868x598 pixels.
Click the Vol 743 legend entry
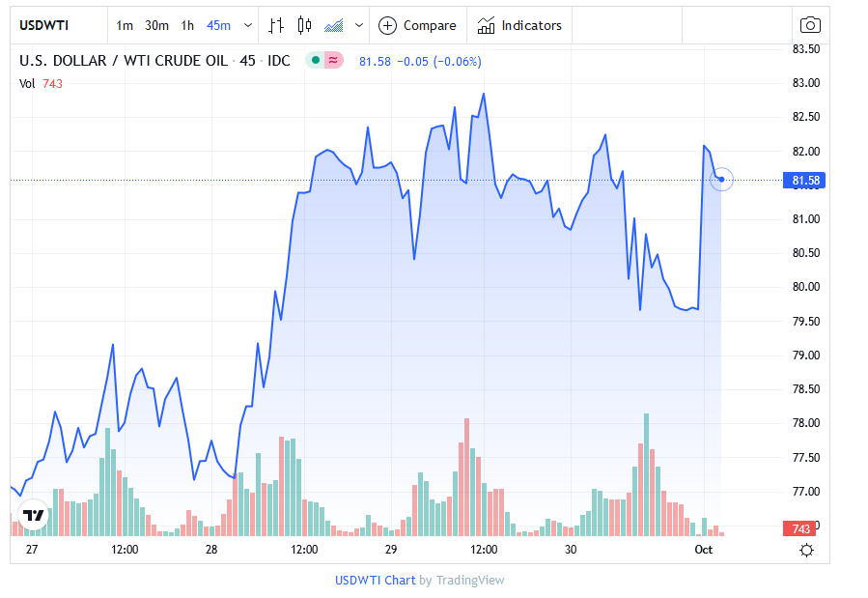point(41,84)
